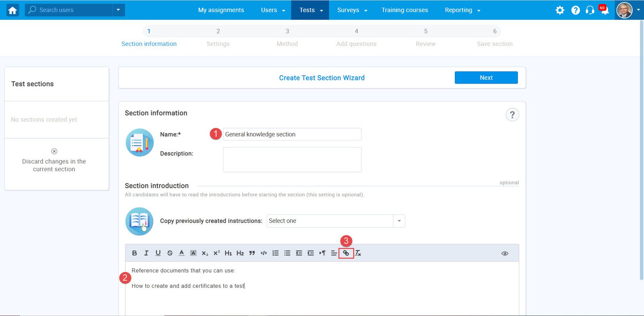Open the Users menu dropdown
Image resolution: width=644 pixels, height=316 pixels.
273,10
